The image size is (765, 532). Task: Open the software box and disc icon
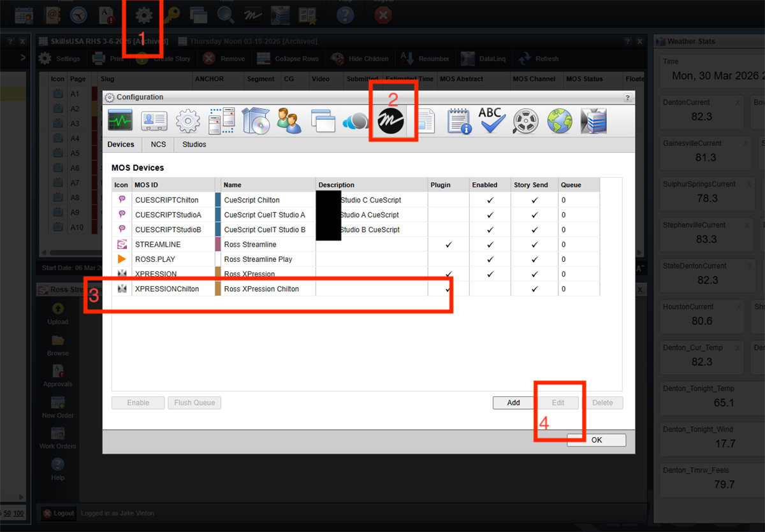[x=256, y=120]
